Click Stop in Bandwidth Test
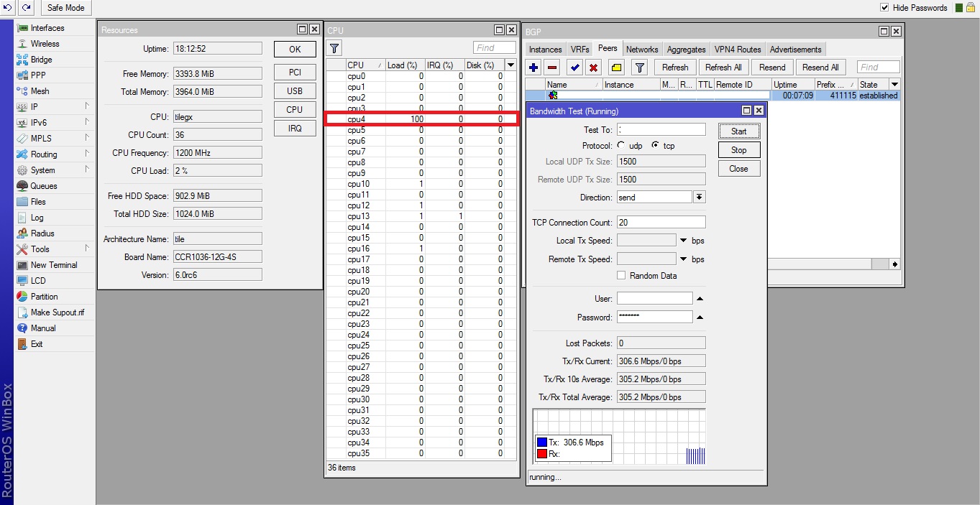Viewport: 980px width, 505px height. (x=738, y=150)
